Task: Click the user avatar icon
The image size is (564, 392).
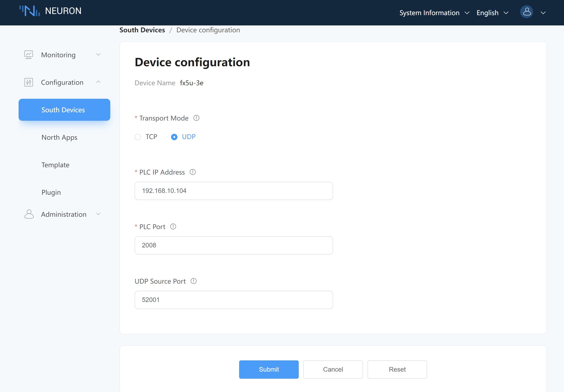Action: coord(526,12)
